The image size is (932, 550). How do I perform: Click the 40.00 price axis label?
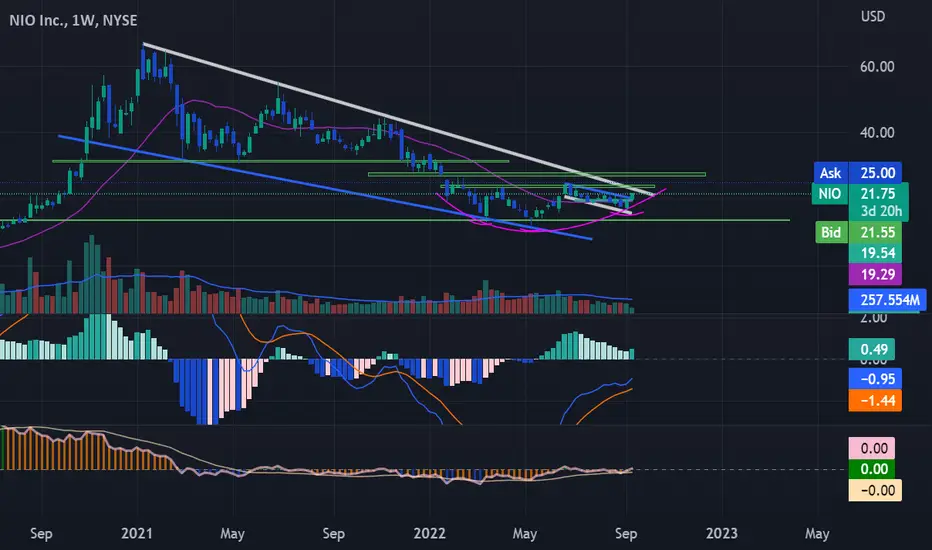coord(877,133)
